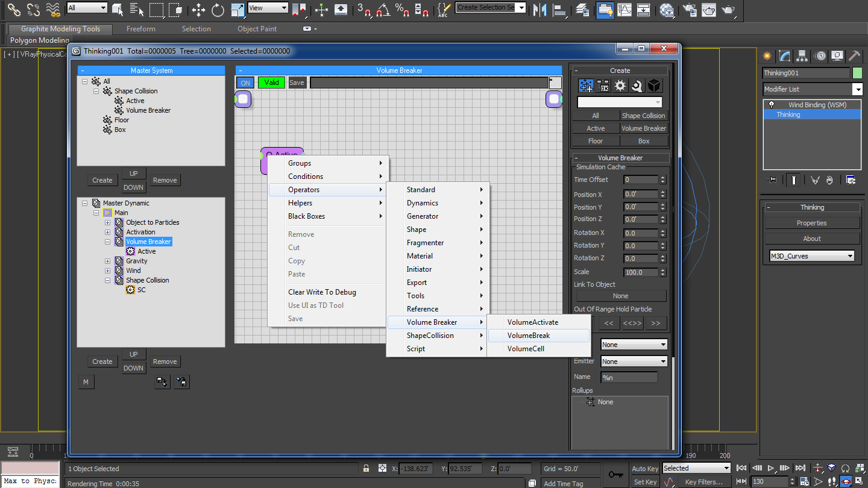Choose VolumeCell from the submenu
868x488 pixels.
(x=538, y=349)
